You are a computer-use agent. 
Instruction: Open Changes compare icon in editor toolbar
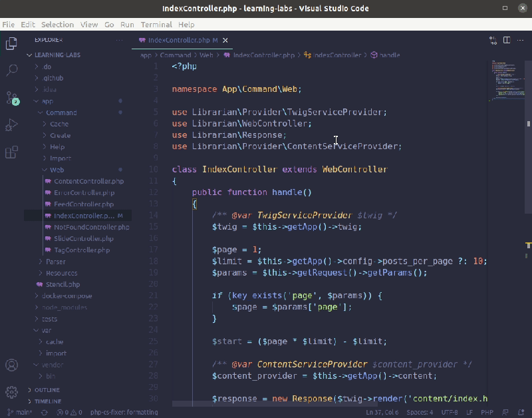tap(493, 40)
